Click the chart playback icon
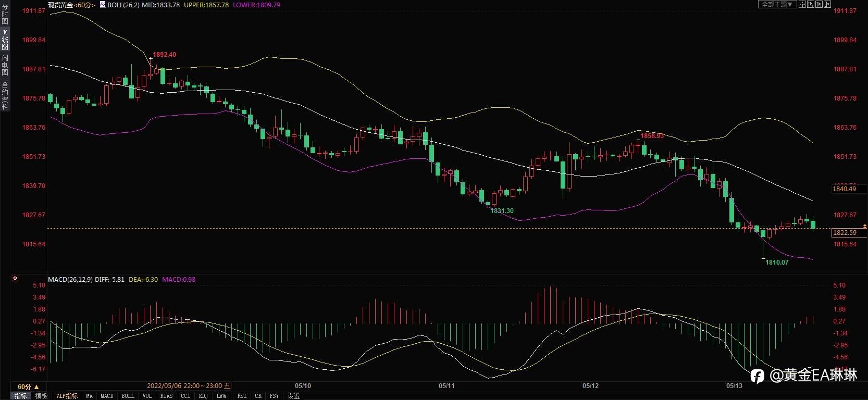This screenshot has height=400, width=868. 819,4
